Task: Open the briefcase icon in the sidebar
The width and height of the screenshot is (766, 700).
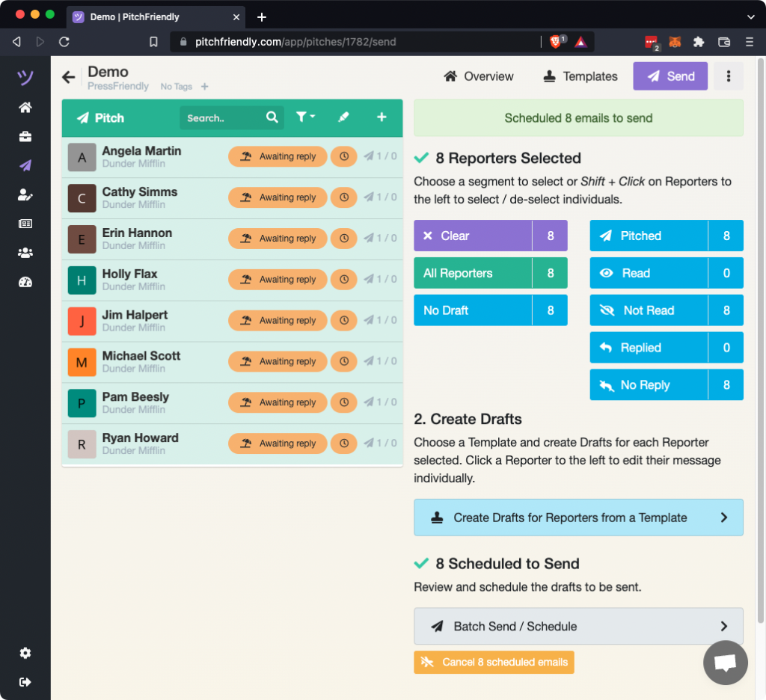Action: pos(25,137)
